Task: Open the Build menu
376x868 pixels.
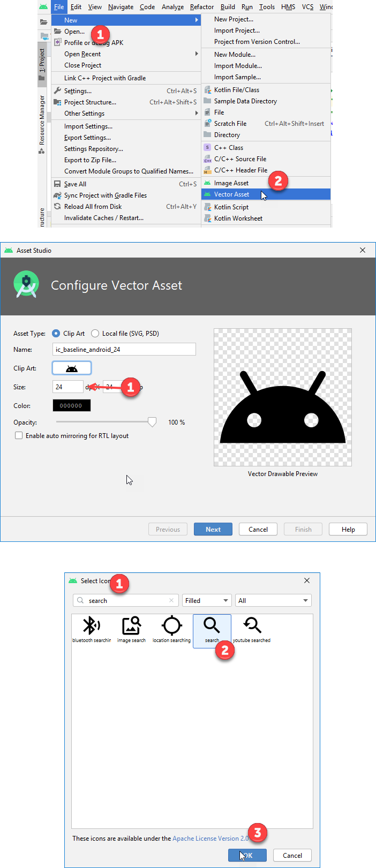Action: (228, 6)
